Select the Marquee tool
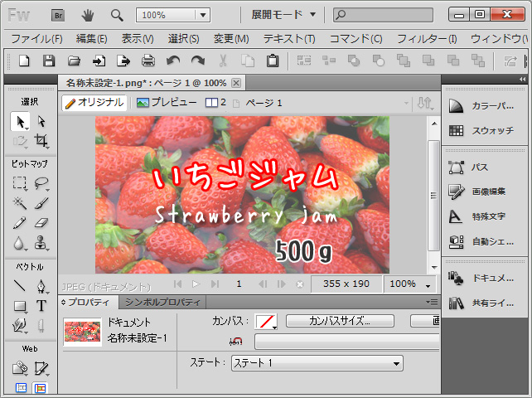 [20, 182]
